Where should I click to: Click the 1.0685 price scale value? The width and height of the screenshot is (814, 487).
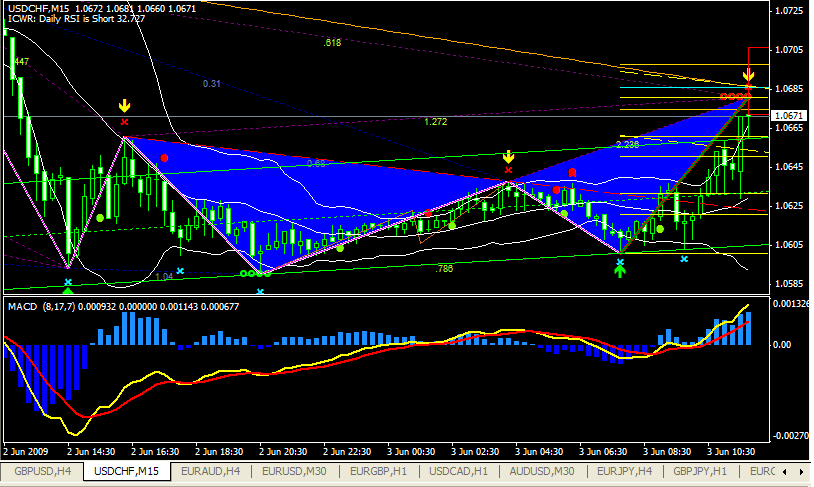[x=789, y=89]
